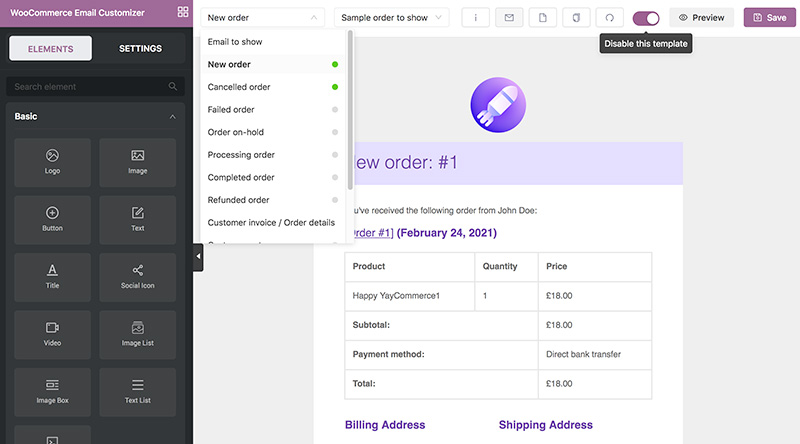Click the Subtotal: row label

coord(371,325)
